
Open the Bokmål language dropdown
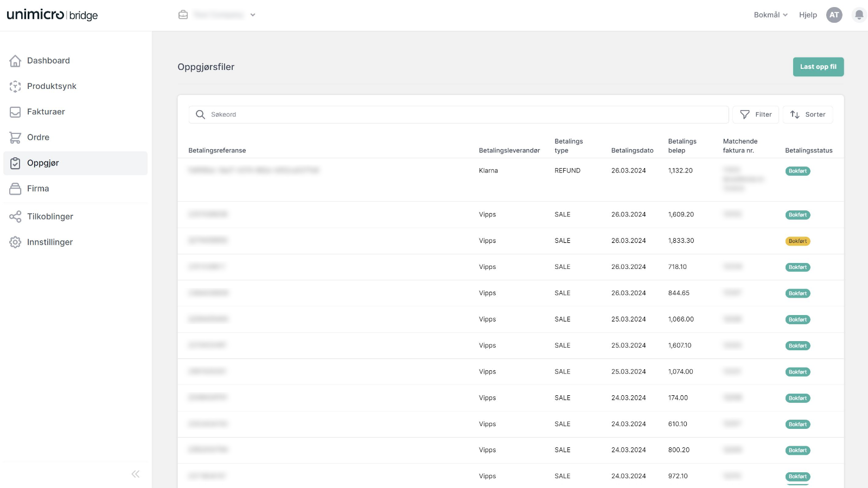coord(771,15)
